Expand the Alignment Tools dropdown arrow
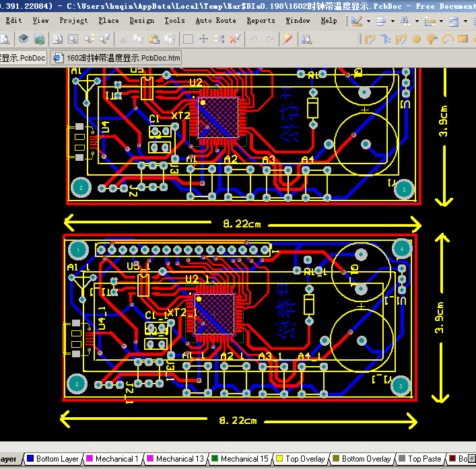The width and height of the screenshot is (476, 469). tap(393, 22)
